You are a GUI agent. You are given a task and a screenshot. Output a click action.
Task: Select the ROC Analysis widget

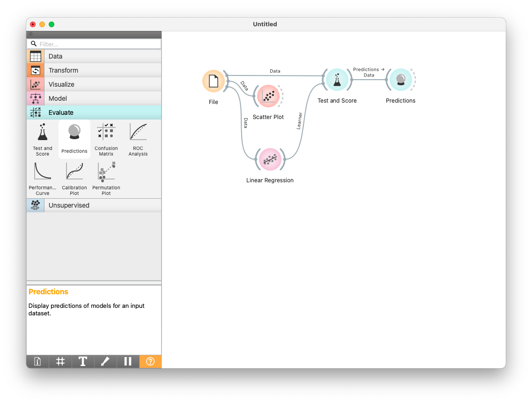point(138,139)
